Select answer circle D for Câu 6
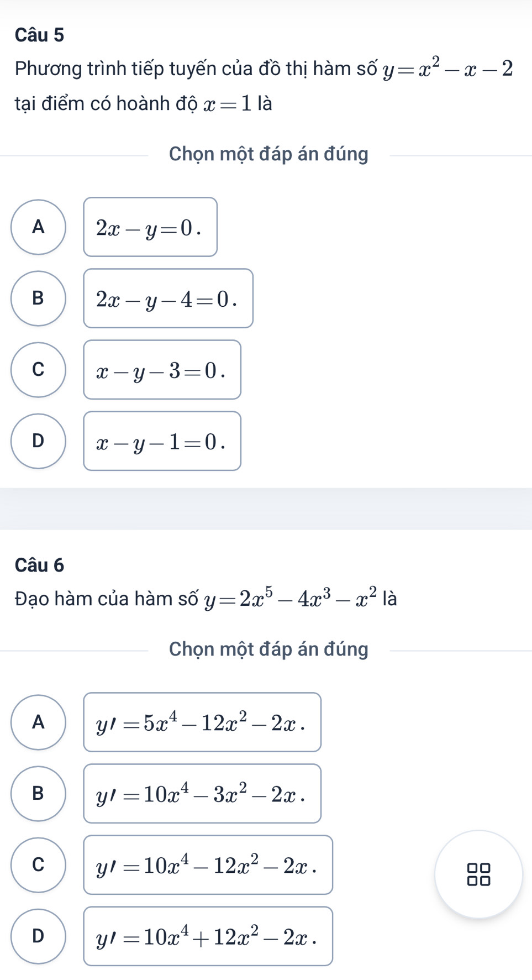This screenshot has width=532, height=980. coord(38,936)
